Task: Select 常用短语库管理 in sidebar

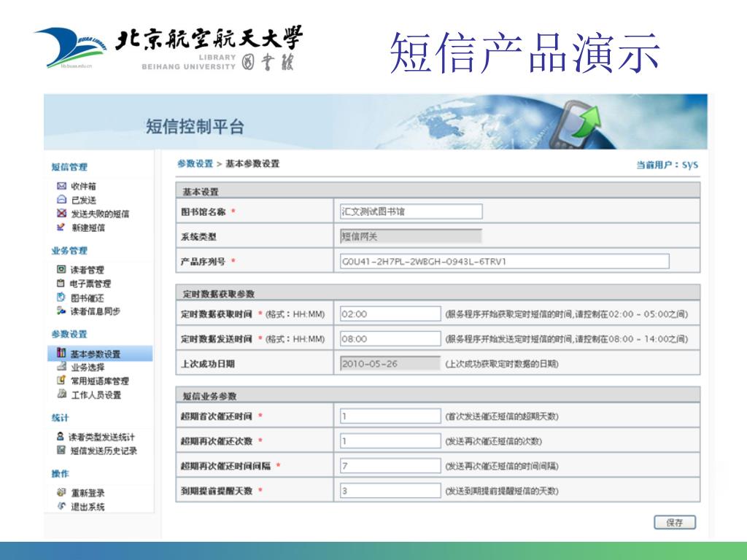Action: (100, 381)
